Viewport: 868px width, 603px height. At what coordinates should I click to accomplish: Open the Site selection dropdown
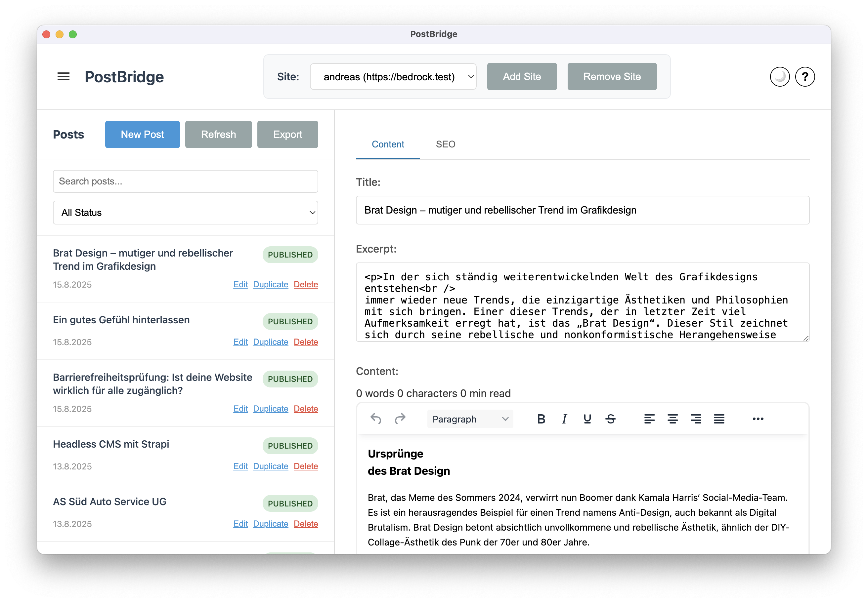[x=393, y=77]
